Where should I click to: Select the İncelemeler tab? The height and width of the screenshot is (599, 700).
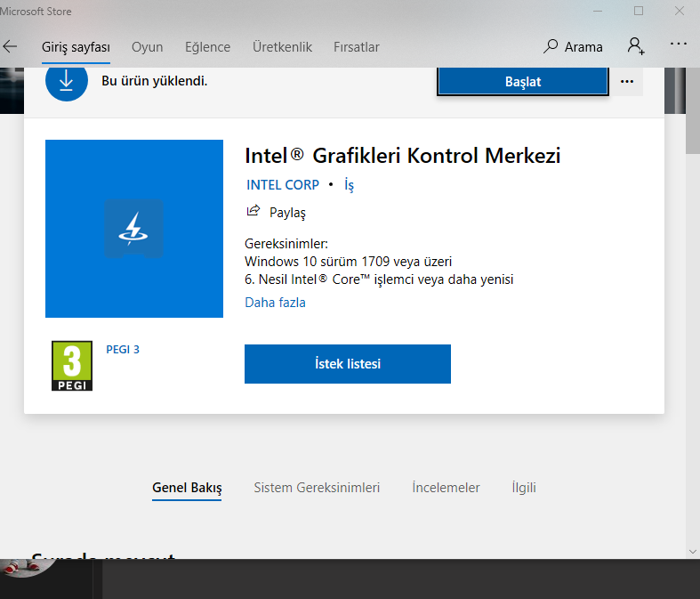point(446,488)
